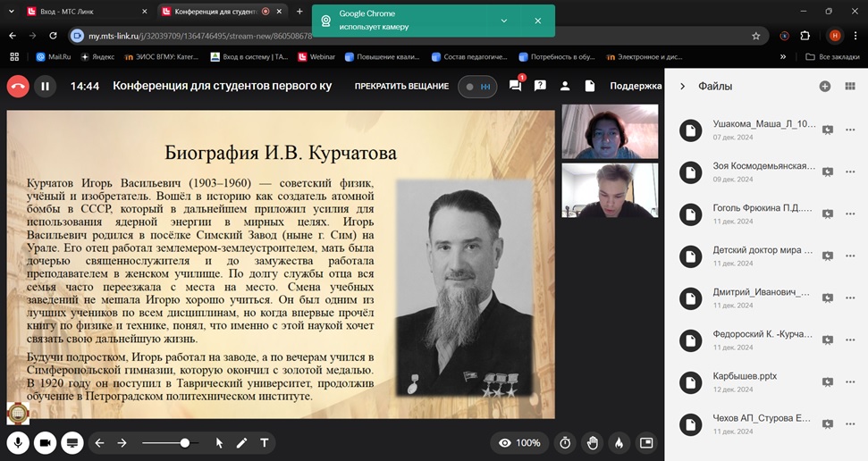Collapse the Файлы side panel
This screenshot has height=461, width=868.
[x=683, y=87]
